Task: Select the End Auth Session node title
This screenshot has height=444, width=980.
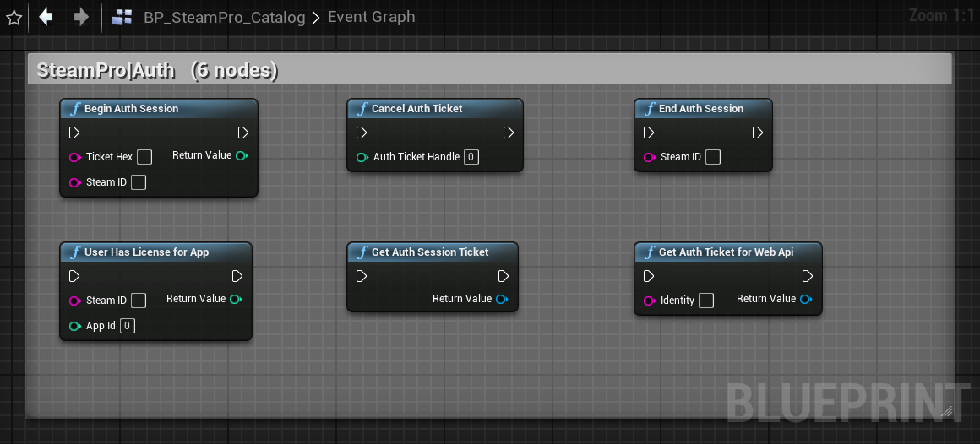Action: click(x=701, y=109)
